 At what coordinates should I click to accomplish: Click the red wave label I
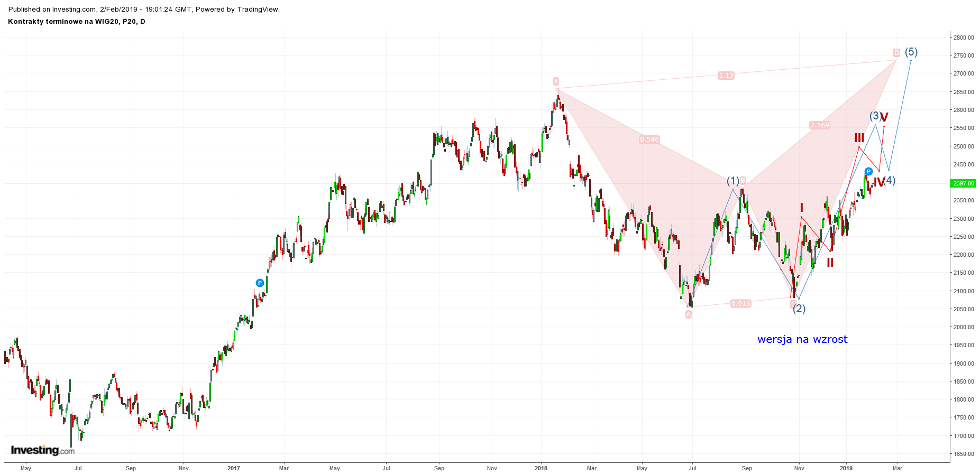802,208
